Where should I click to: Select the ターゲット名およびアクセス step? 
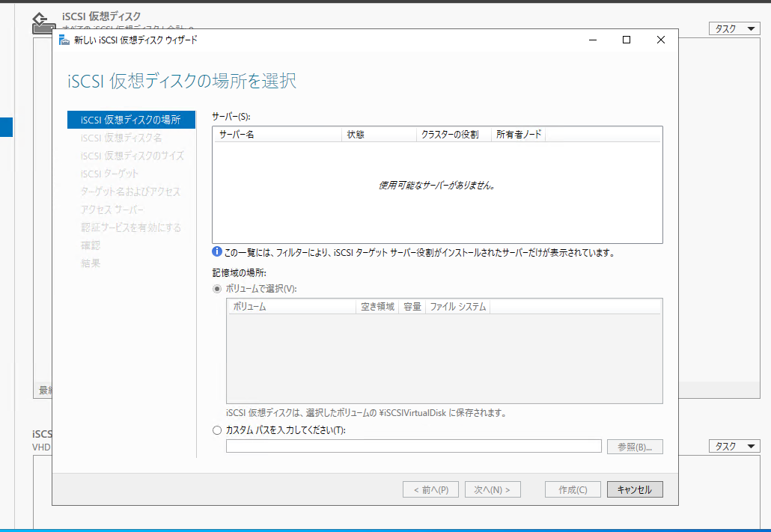click(x=130, y=192)
